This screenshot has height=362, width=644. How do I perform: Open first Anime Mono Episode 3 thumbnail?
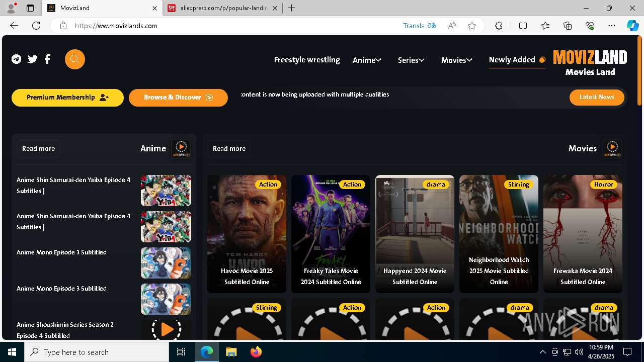pos(166,263)
